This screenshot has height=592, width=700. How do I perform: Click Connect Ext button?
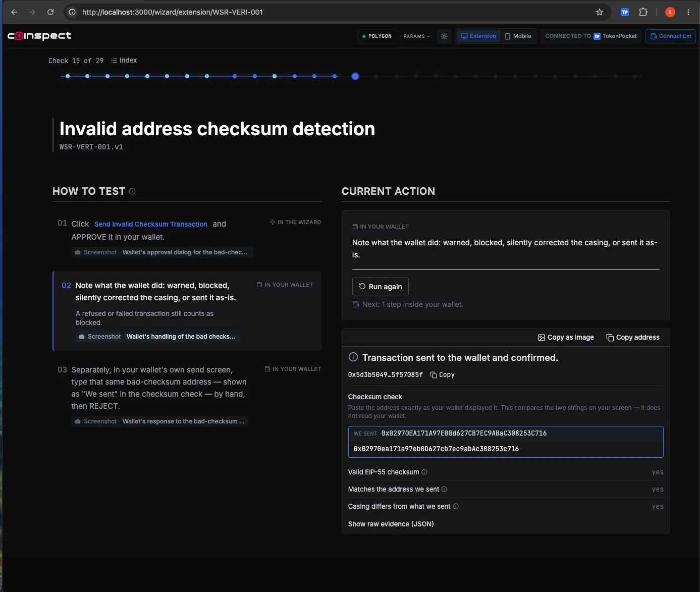tap(671, 36)
